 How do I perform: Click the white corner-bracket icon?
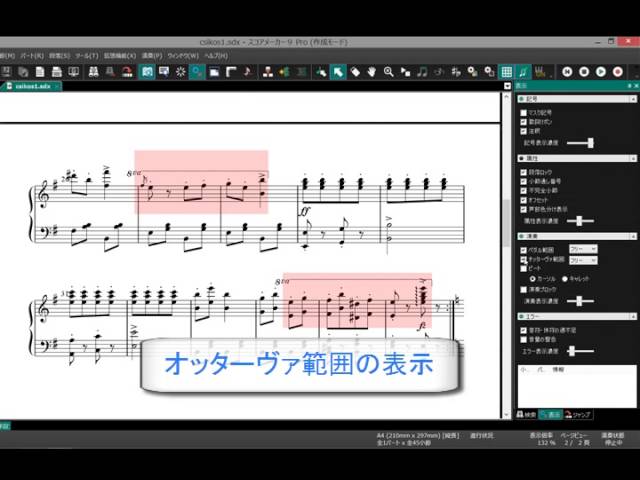(x=231, y=72)
